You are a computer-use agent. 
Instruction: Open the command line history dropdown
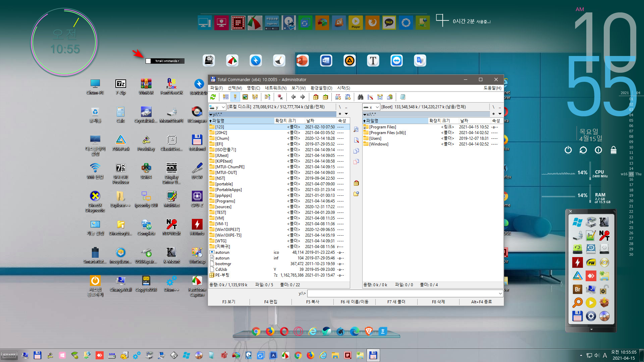click(x=500, y=294)
